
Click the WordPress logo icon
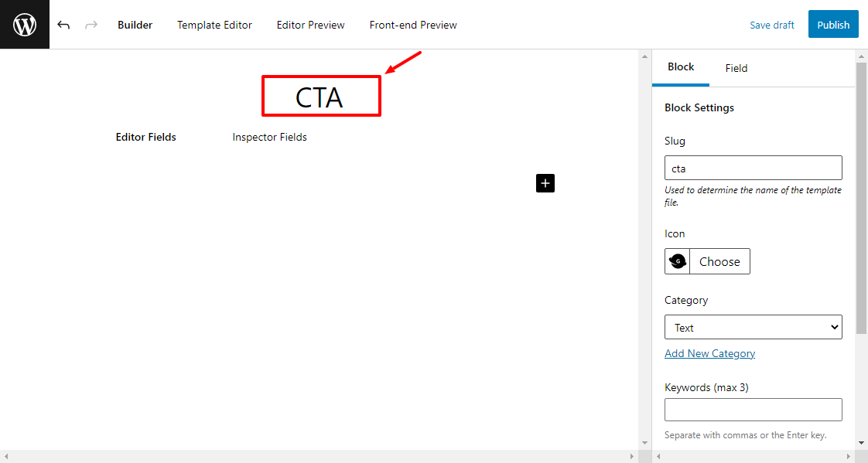25,25
